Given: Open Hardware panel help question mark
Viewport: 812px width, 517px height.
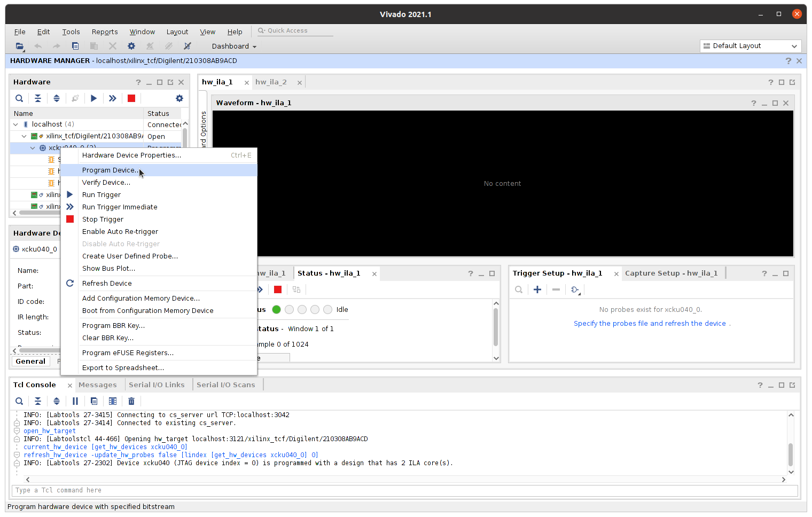Looking at the screenshot, I should click(138, 82).
